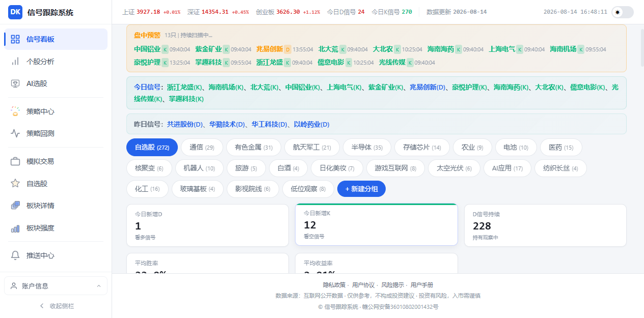Click 以岭药业(D) in 昨日信号 row

tap(312, 124)
